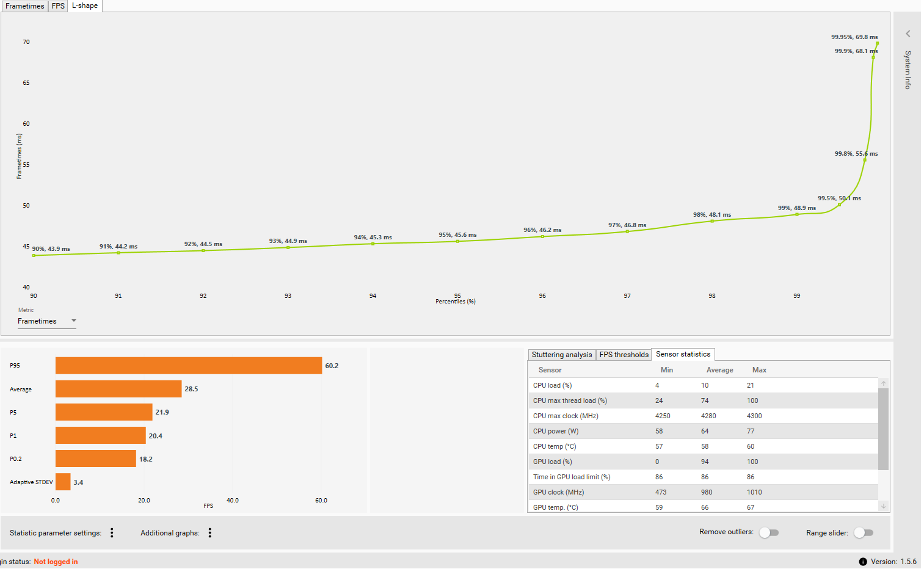Screen dimensions: 924x569
Task: Select the GPU load (%) row
Action: (703, 462)
